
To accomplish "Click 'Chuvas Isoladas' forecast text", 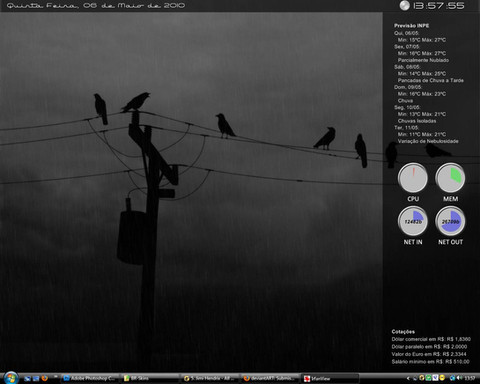I will click(x=417, y=121).
